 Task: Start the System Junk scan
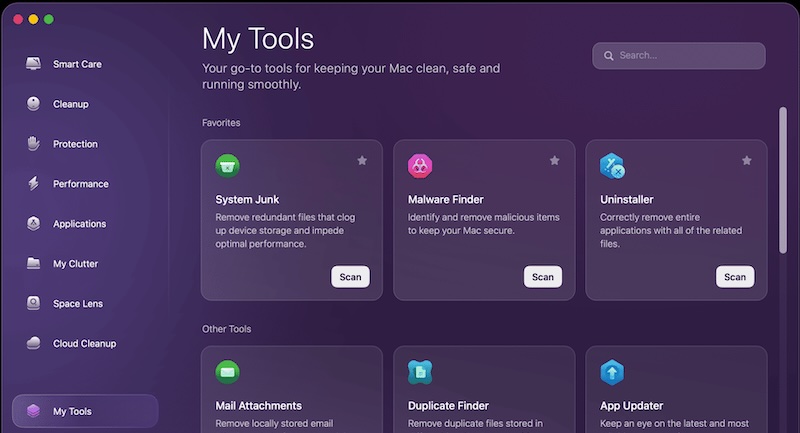[351, 276]
